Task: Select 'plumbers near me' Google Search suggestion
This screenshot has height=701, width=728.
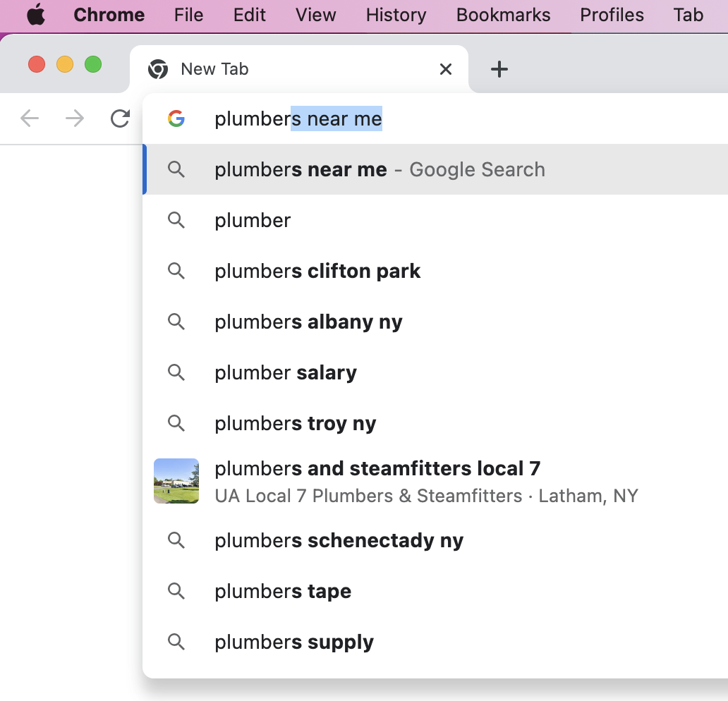Action: [x=380, y=170]
